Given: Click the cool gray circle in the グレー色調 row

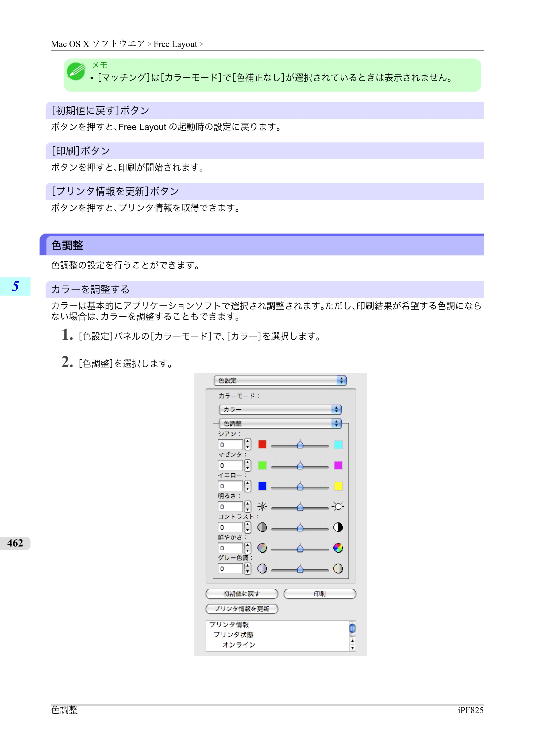Looking at the screenshot, I should tap(262, 569).
